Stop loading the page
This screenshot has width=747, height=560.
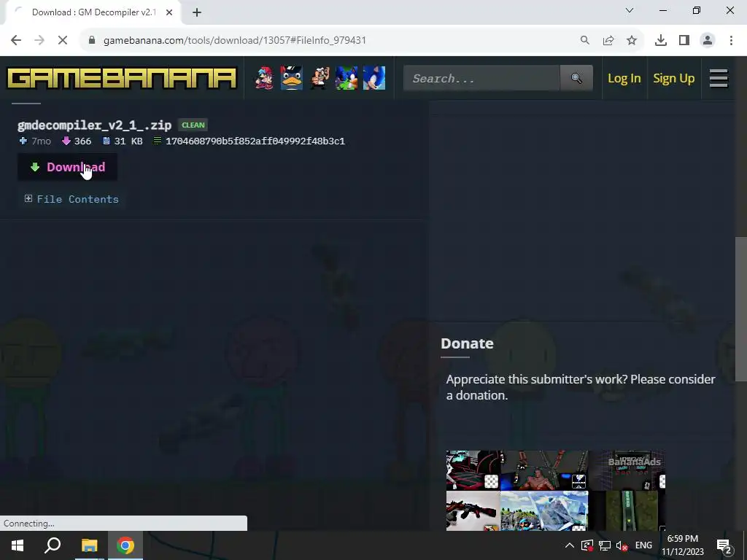click(63, 41)
